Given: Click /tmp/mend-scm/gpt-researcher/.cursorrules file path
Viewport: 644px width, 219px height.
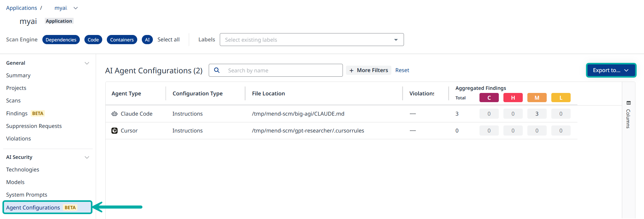Looking at the screenshot, I should 308,131.
